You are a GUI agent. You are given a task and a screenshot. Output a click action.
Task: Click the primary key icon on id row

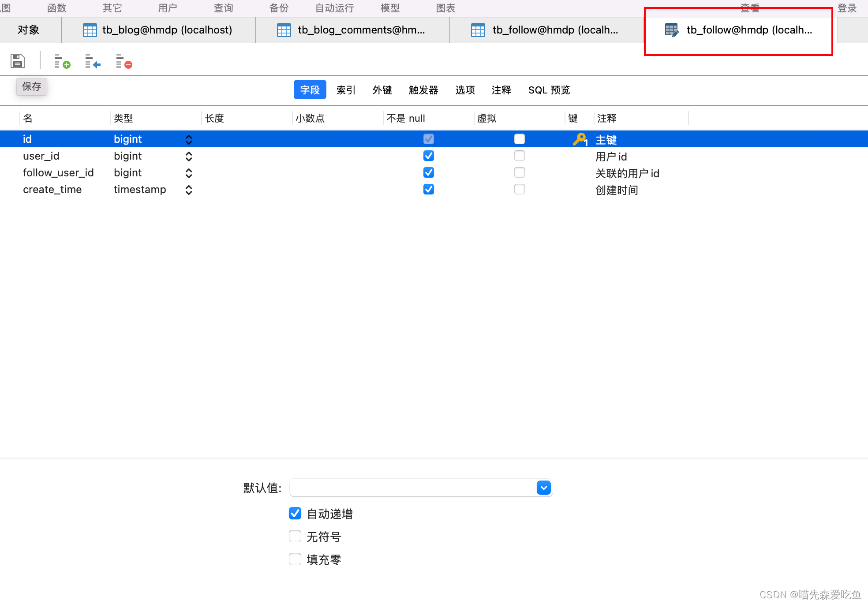pyautogui.click(x=580, y=139)
